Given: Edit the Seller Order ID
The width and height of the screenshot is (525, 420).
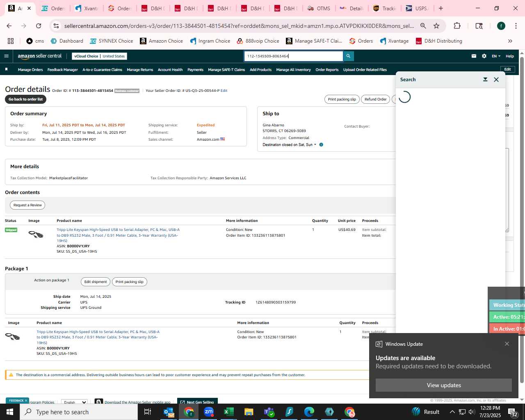Looking at the screenshot, I should 224,91.
